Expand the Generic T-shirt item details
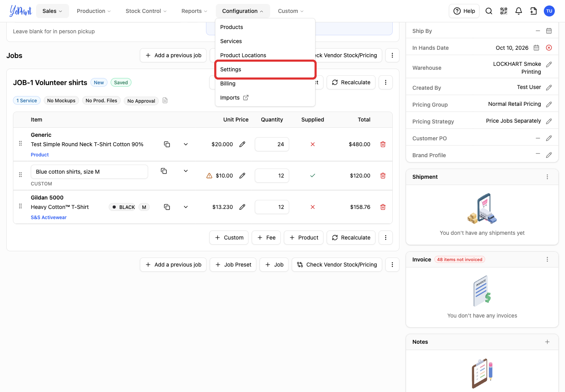This screenshot has width=565, height=392. click(x=186, y=144)
